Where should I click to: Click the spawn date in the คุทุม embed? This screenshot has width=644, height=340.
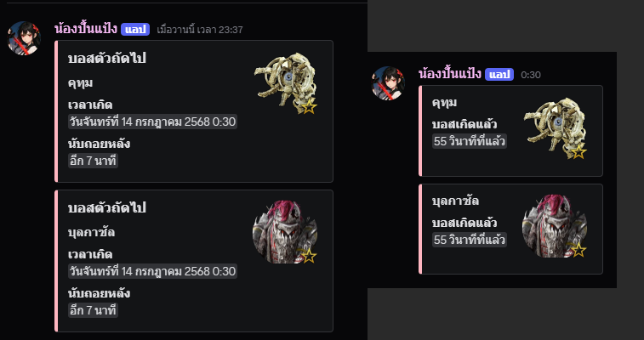click(x=152, y=122)
